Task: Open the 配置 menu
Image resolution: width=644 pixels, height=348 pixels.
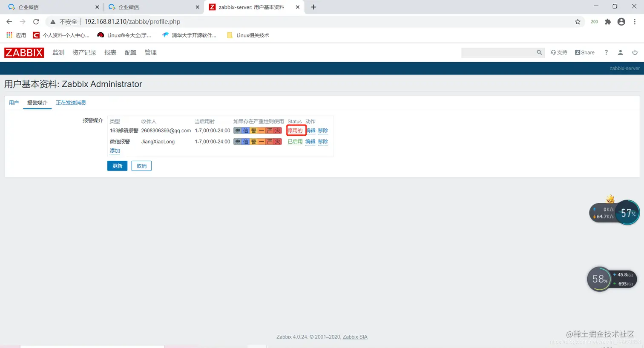Action: 130,52
